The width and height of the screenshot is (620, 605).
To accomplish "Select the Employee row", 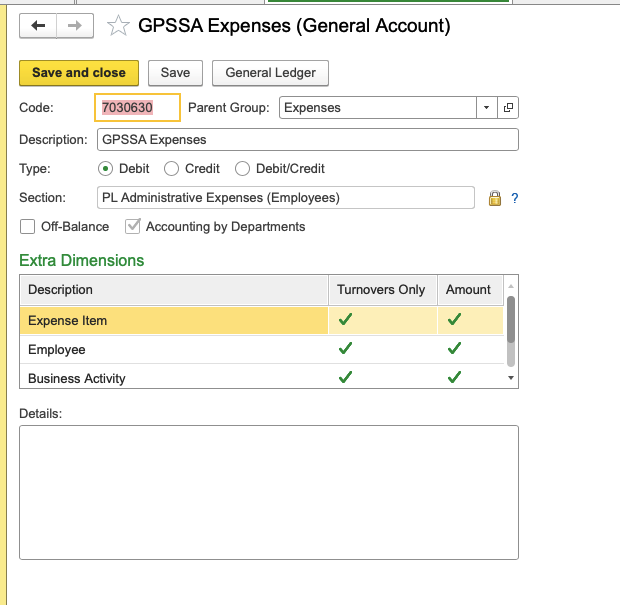I will coord(261,350).
